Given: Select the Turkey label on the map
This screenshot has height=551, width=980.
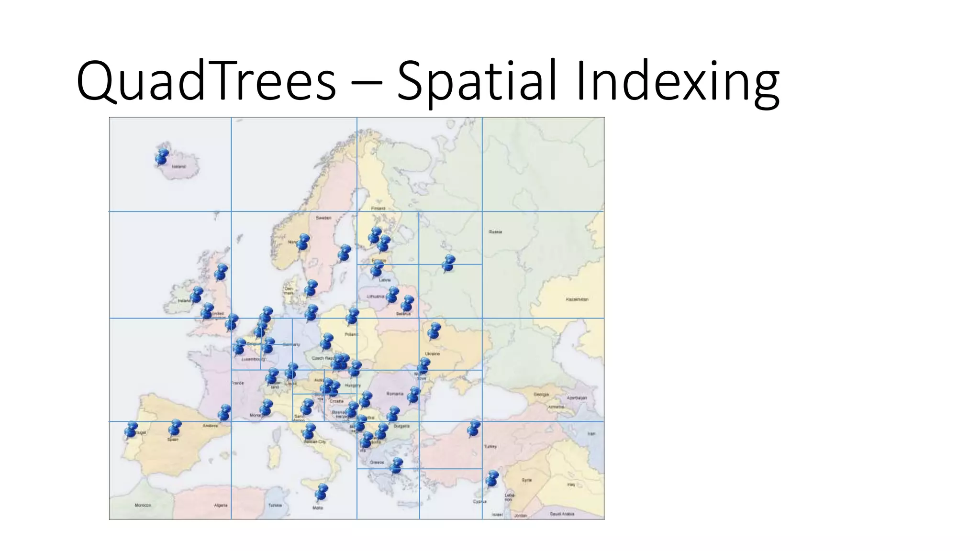Looking at the screenshot, I should click(490, 446).
